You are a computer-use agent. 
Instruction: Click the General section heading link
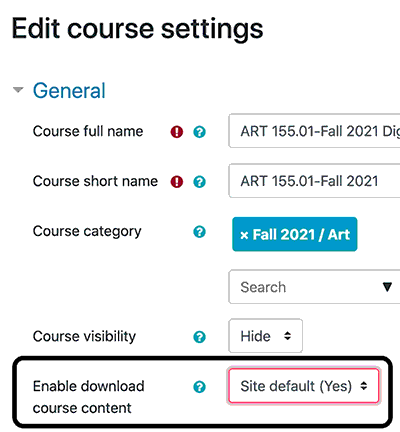pyautogui.click(x=69, y=90)
